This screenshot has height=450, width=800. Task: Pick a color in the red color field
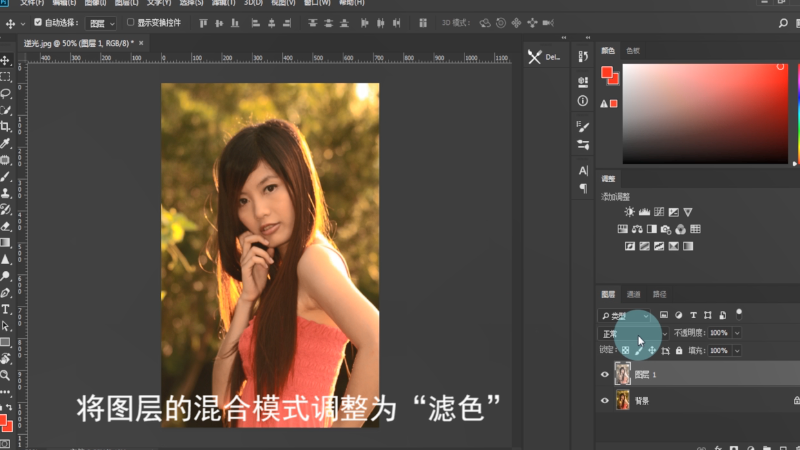pos(705,114)
